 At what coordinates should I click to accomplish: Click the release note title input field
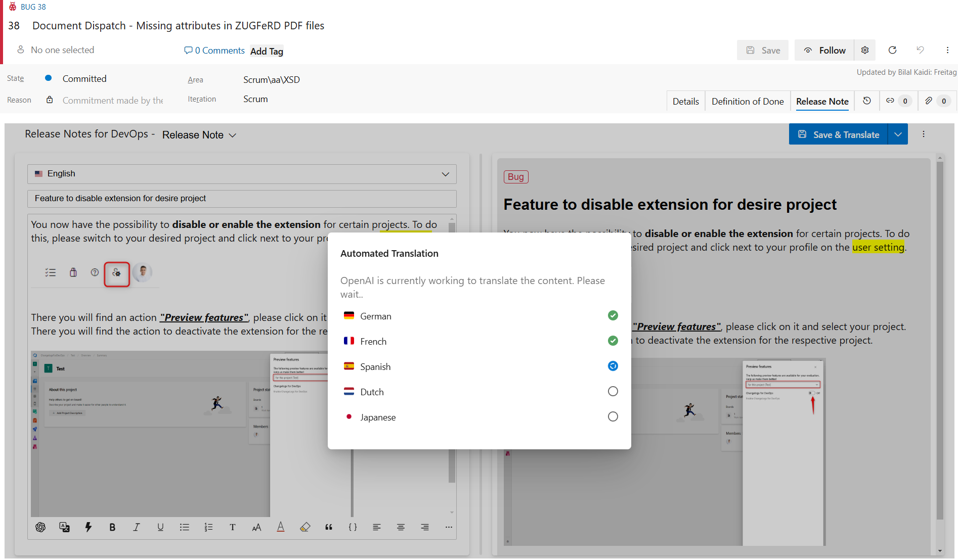pyautogui.click(x=242, y=199)
